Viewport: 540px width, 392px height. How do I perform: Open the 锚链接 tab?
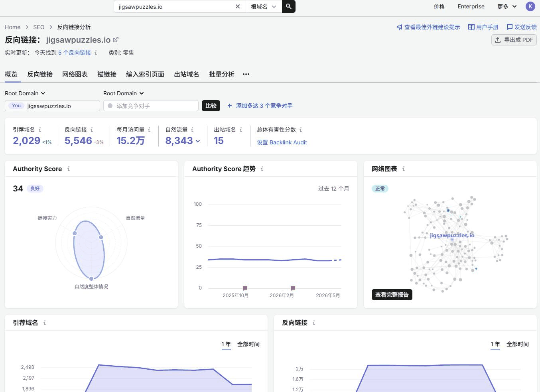click(x=107, y=74)
